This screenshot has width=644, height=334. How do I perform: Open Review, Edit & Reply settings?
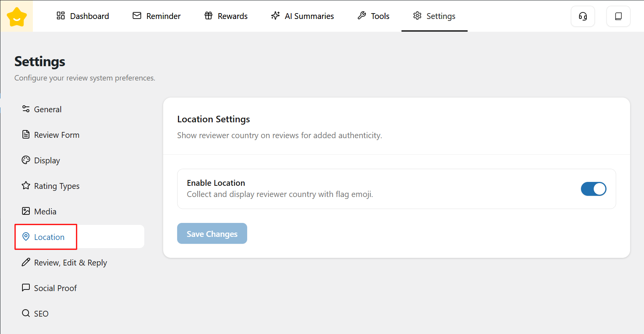[70, 262]
